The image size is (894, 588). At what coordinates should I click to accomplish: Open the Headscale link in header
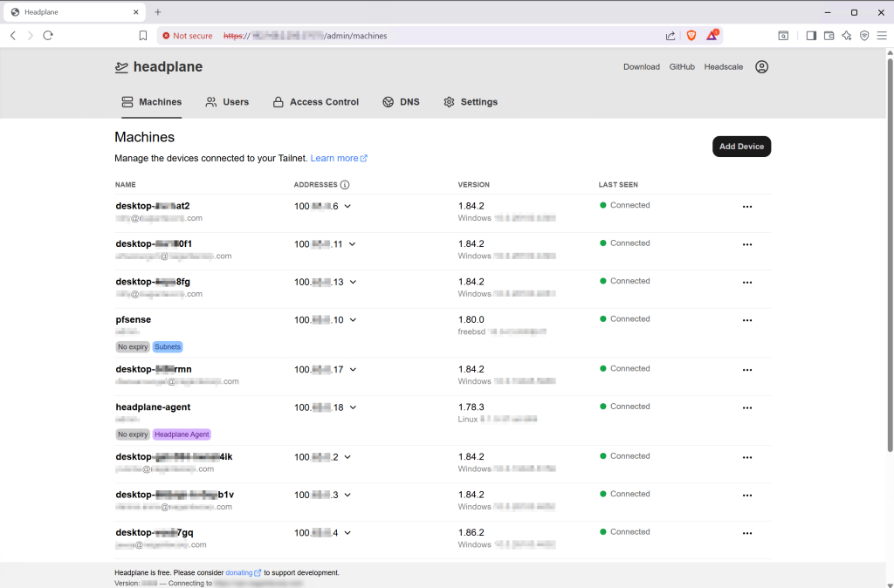point(723,66)
